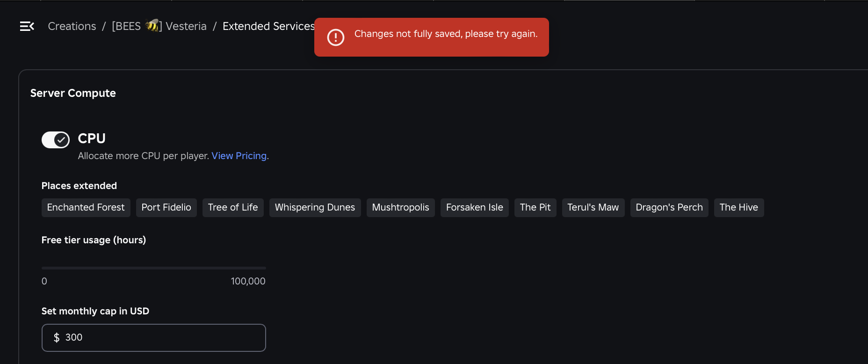Select the Dragon's Perch chip
This screenshot has width=868, height=364.
(x=669, y=207)
